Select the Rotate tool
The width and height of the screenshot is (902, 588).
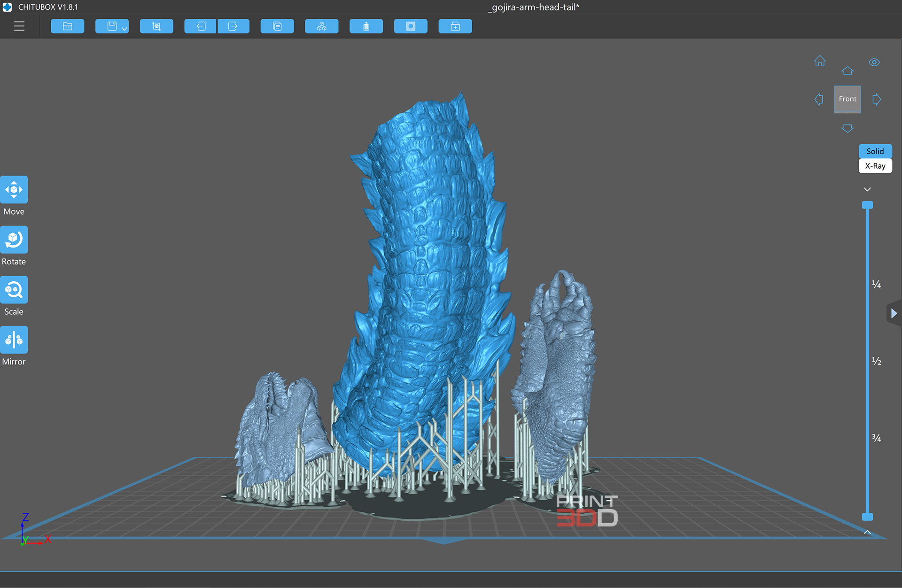(14, 240)
